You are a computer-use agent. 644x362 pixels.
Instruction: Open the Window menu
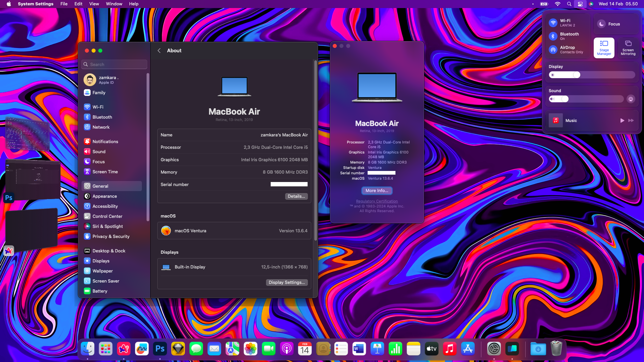pyautogui.click(x=114, y=4)
